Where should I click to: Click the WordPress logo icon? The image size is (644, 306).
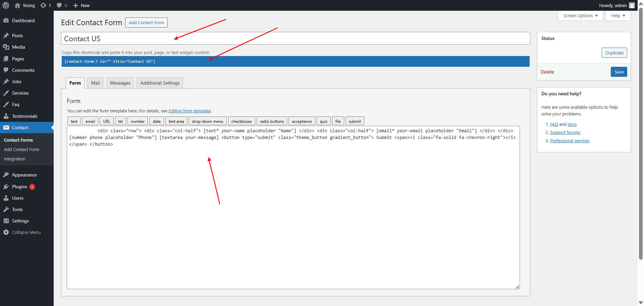(6, 5)
